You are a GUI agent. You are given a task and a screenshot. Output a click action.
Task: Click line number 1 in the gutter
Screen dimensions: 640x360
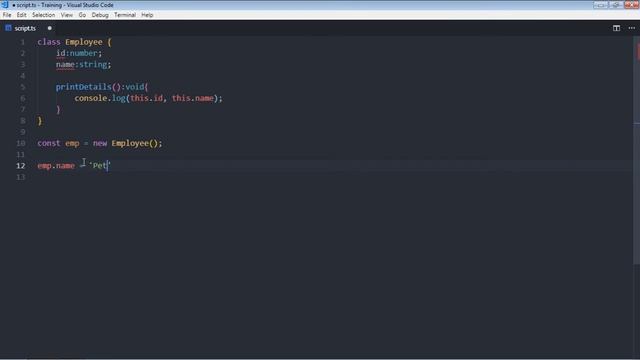[22, 42]
